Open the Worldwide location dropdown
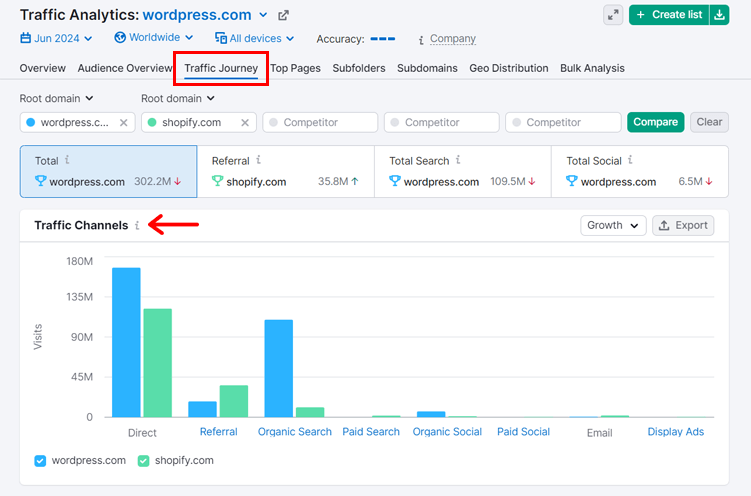This screenshot has height=496, width=751. 154,37
